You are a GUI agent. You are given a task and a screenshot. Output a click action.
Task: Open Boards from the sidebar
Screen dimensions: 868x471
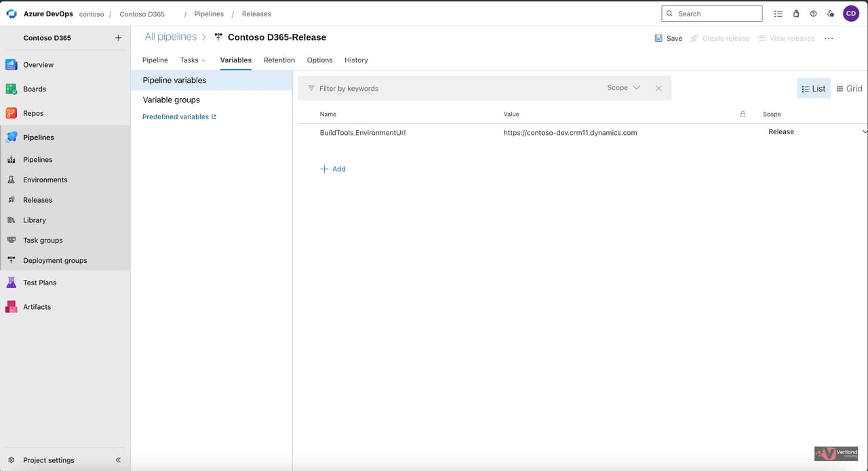(x=35, y=89)
